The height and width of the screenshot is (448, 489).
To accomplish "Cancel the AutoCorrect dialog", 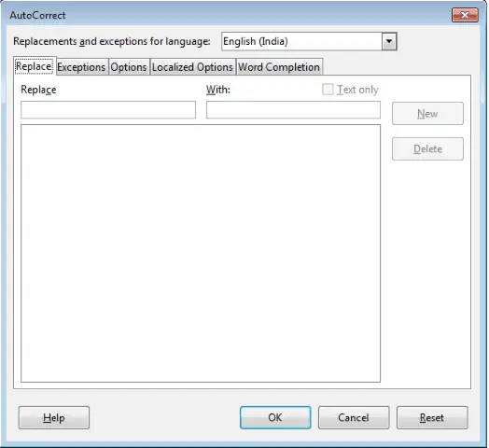I will [x=354, y=417].
